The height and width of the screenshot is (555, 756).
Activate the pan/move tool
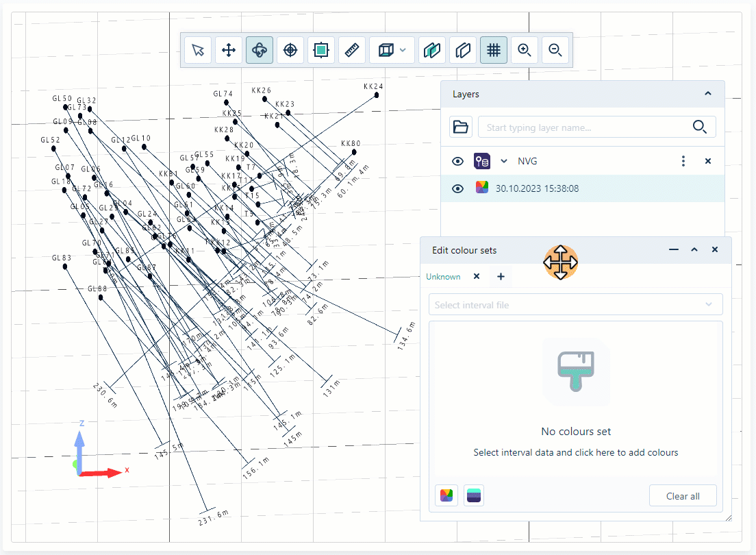pyautogui.click(x=229, y=50)
